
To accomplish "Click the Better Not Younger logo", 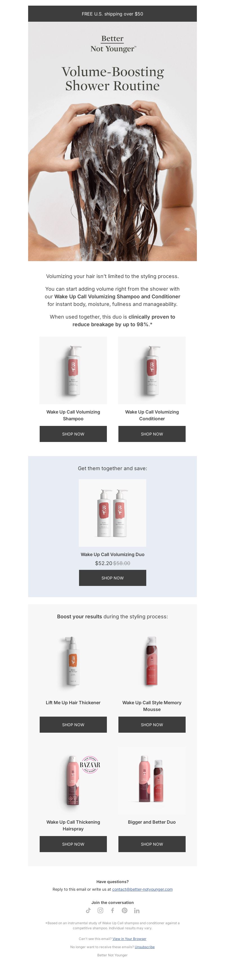I will coord(112,44).
